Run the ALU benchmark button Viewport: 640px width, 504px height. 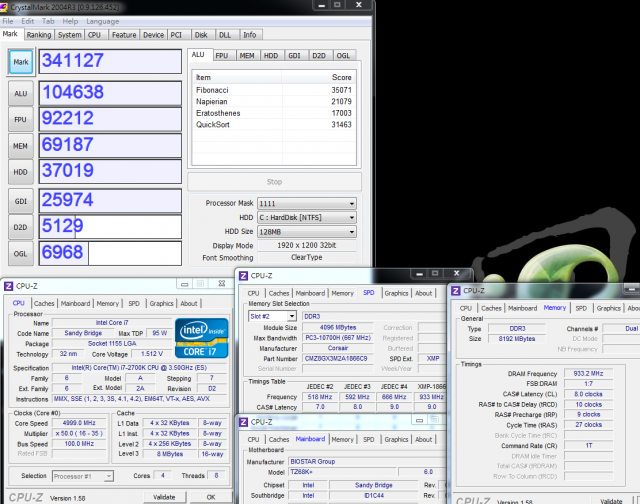coord(21,93)
